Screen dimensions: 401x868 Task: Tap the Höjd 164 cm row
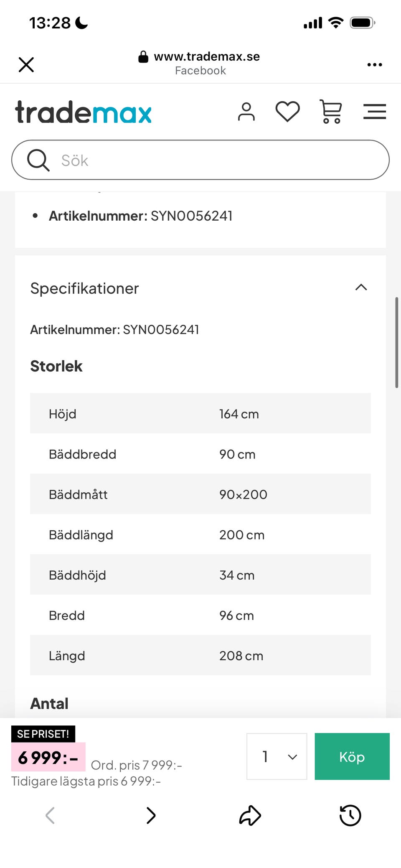pos(200,413)
